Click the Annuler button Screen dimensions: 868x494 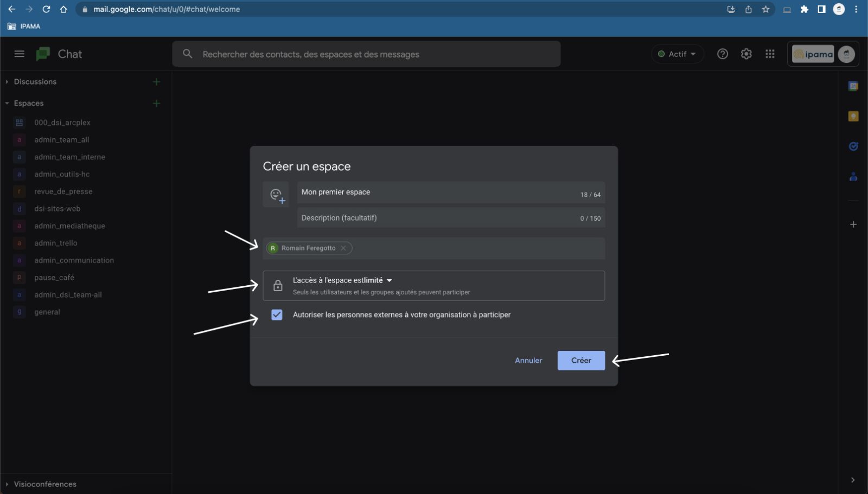[x=528, y=361]
